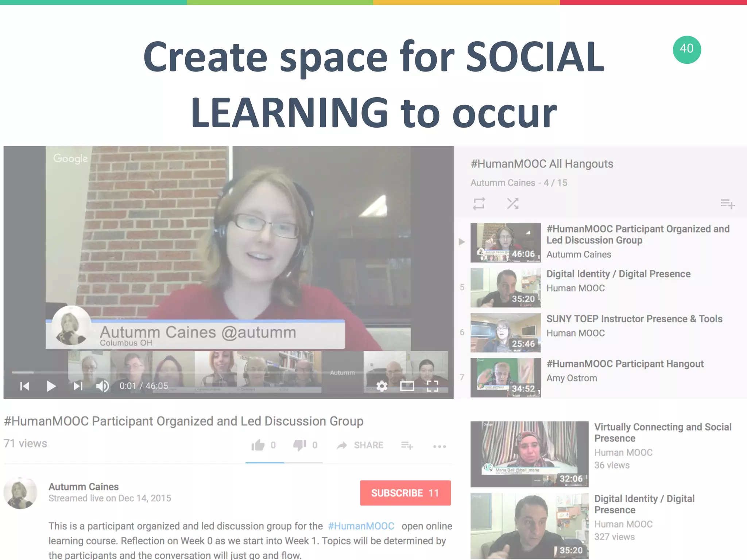Switch to theater mode icon

[x=407, y=386]
